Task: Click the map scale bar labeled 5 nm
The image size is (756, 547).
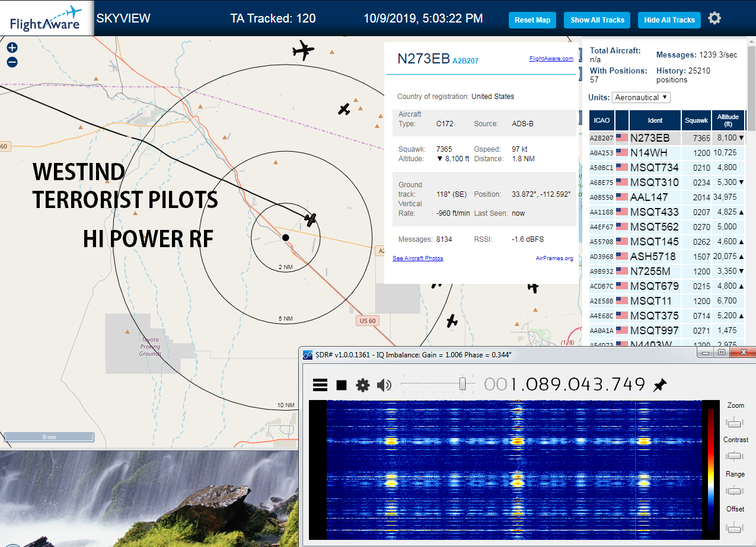Action: (x=49, y=437)
